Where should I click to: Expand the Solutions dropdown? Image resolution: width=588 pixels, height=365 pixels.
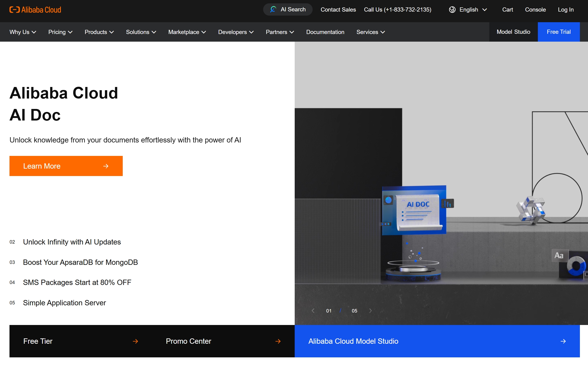pyautogui.click(x=141, y=32)
